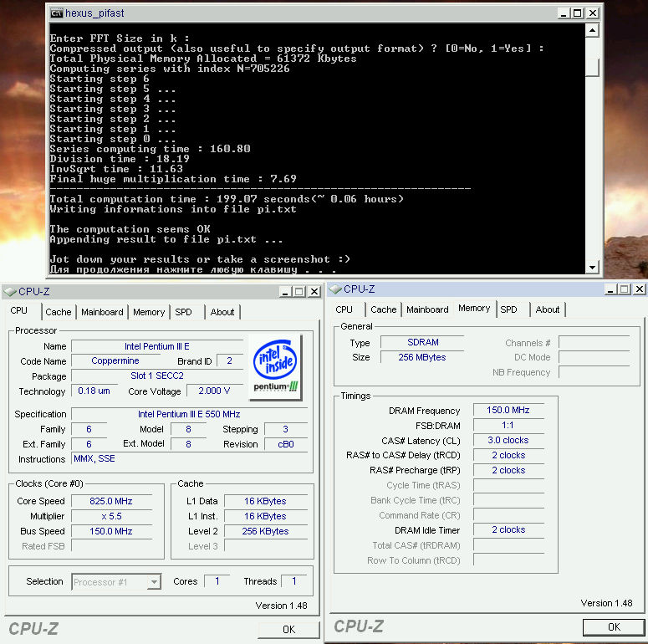Switch to CPU tab in right CPU-Z window

click(x=344, y=309)
